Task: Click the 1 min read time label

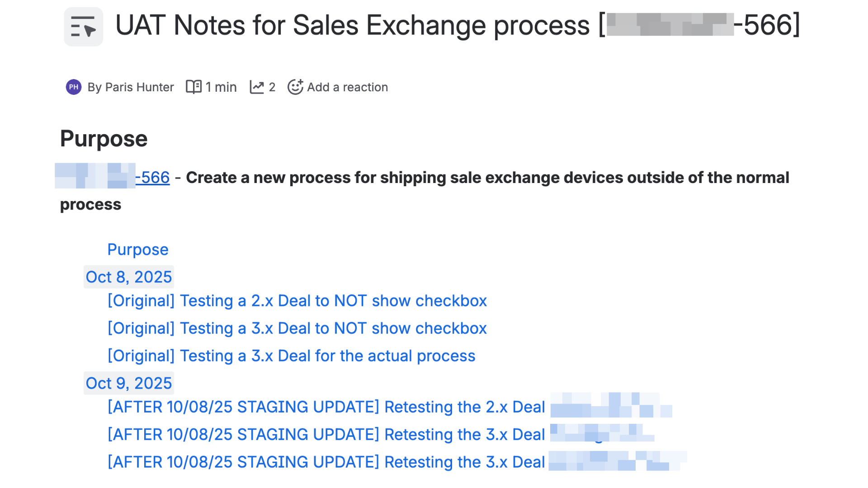Action: click(221, 87)
